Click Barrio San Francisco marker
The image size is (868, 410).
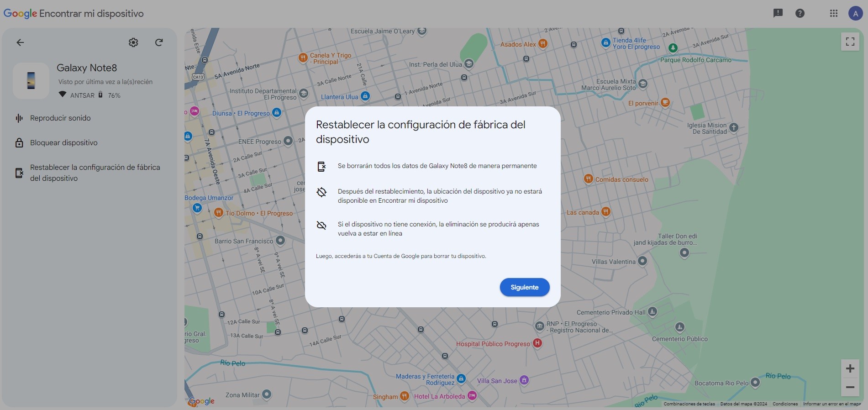coord(280,240)
